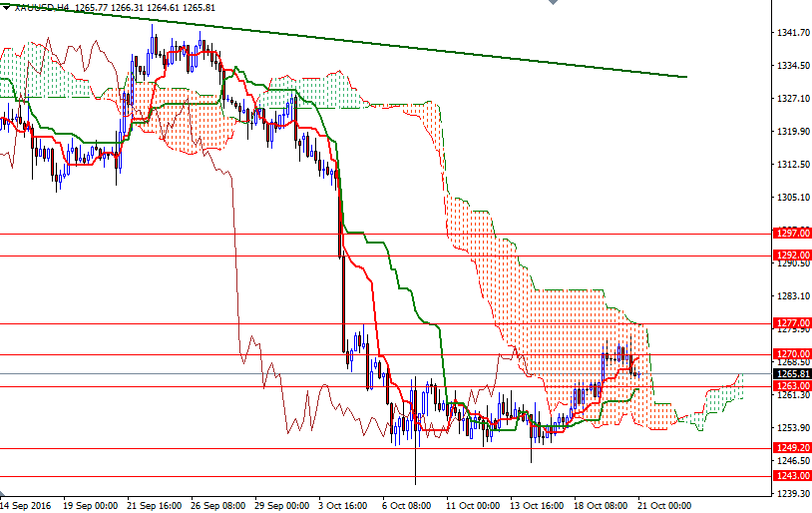Click the current price label 1265.81
The image size is (812, 513).
click(792, 374)
